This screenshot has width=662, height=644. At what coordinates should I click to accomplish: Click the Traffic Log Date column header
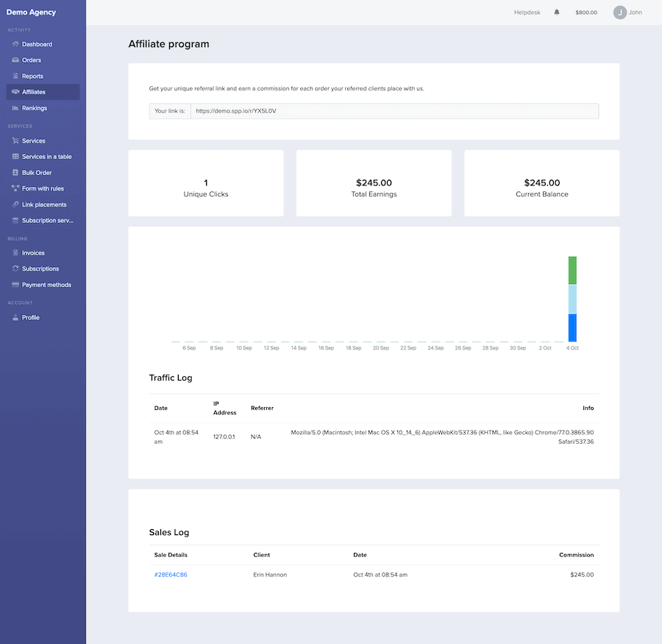(x=161, y=408)
